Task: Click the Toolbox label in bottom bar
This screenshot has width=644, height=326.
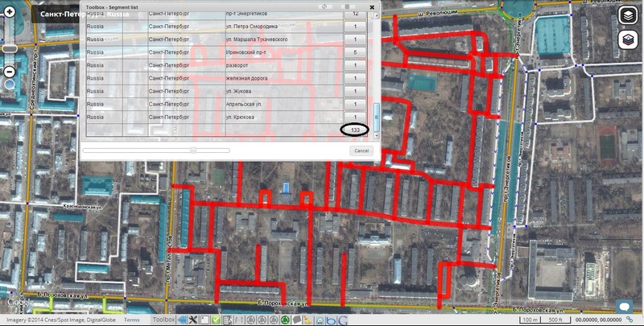Action: (164, 320)
